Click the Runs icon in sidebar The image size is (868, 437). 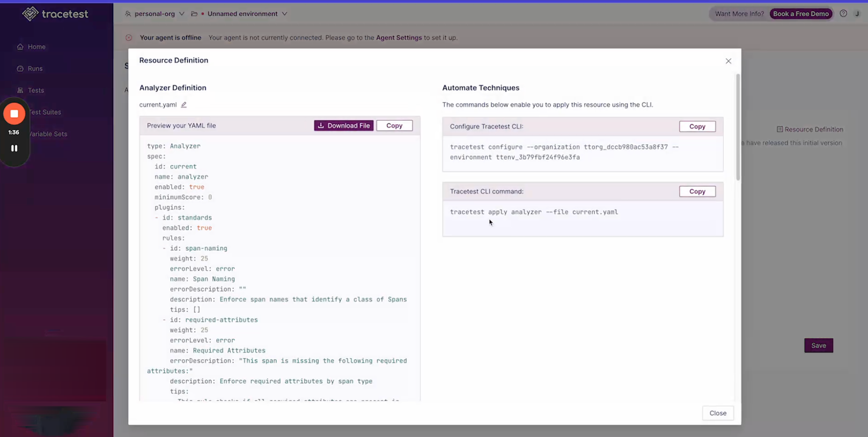click(20, 69)
